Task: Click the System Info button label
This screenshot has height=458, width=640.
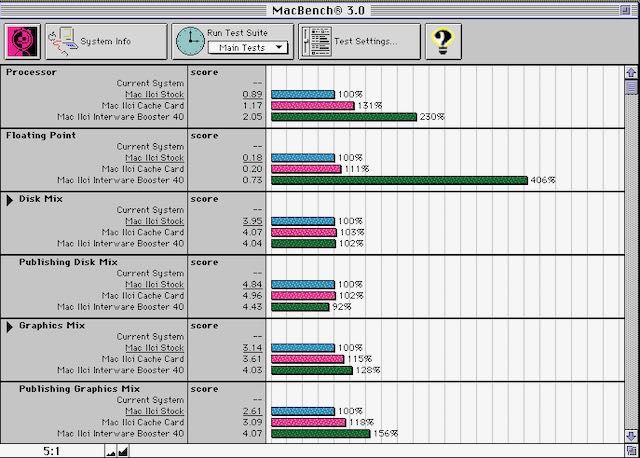Action: point(106,41)
